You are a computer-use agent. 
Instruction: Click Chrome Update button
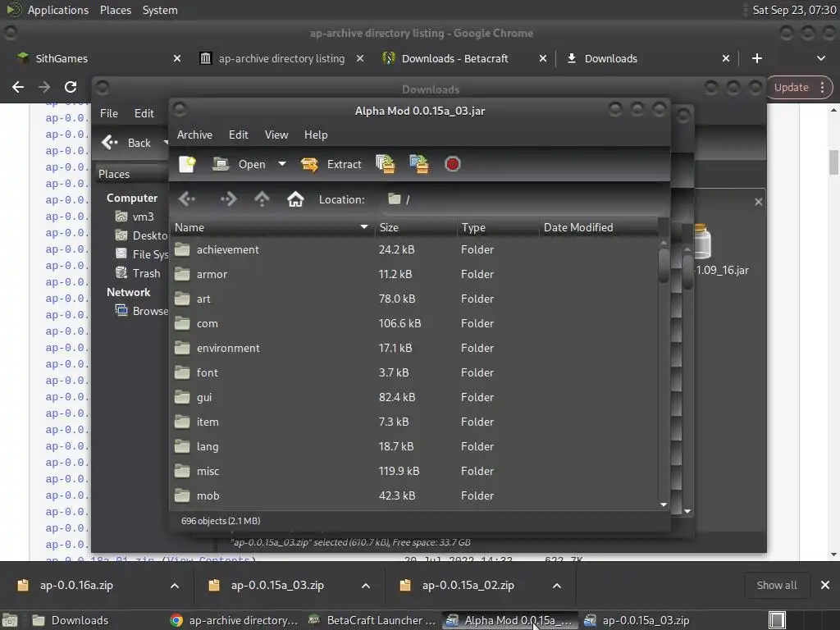click(792, 87)
